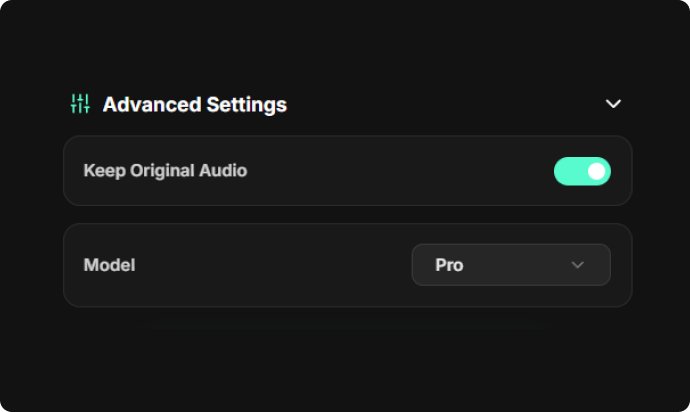Image resolution: width=690 pixels, height=412 pixels.
Task: Click the down arrow at the panel header's right
Action: coord(613,104)
